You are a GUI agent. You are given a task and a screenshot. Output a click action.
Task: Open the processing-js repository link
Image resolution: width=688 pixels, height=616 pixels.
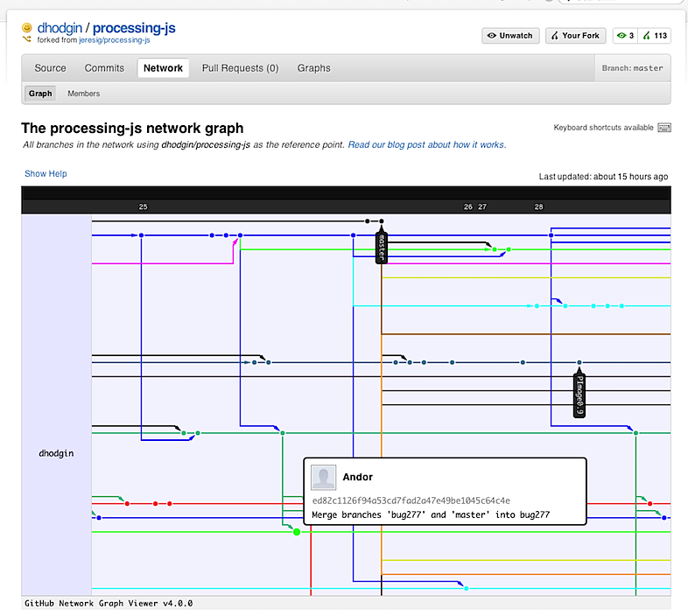pos(134,28)
